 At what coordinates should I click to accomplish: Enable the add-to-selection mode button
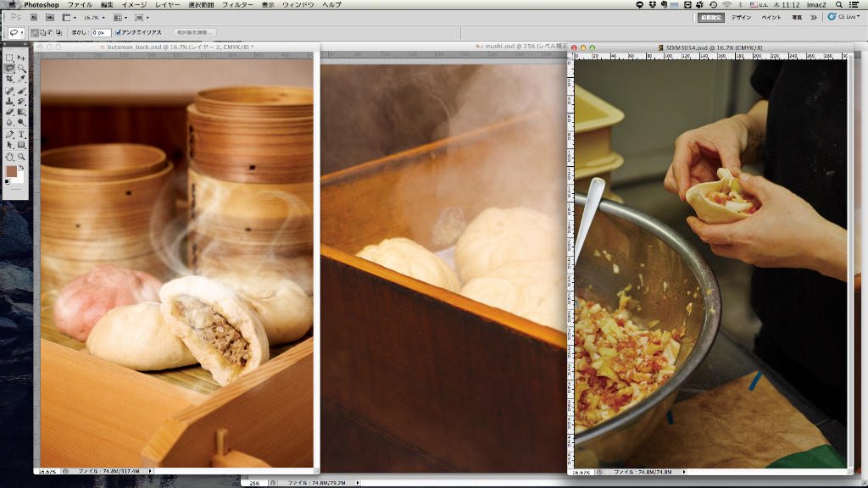(x=42, y=32)
